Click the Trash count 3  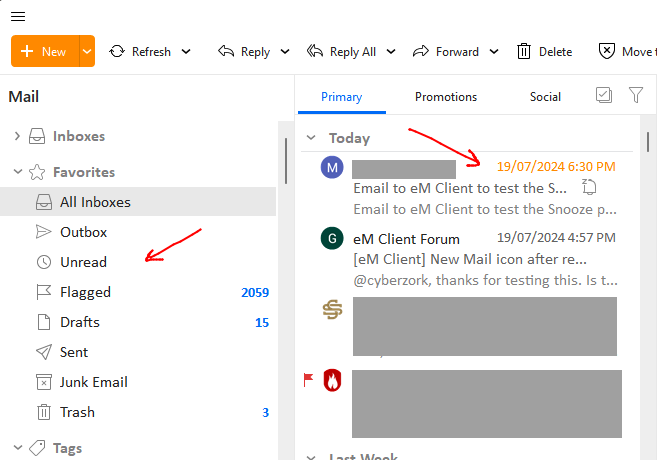coord(265,413)
